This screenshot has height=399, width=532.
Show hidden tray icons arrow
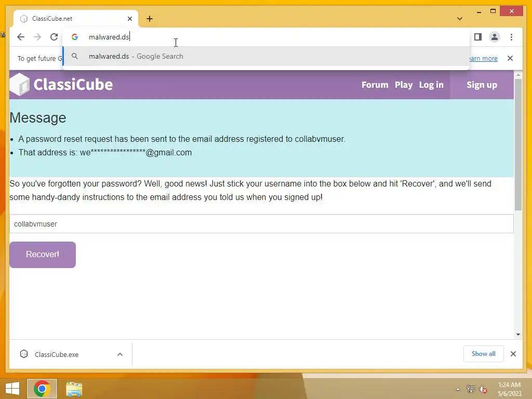458,389
